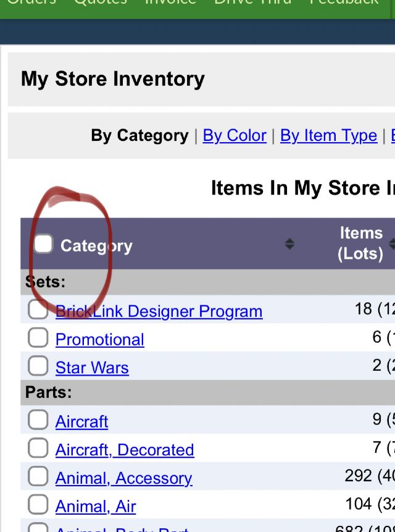Switch view to By Item Type
The width and height of the screenshot is (395, 532).
pyautogui.click(x=328, y=136)
